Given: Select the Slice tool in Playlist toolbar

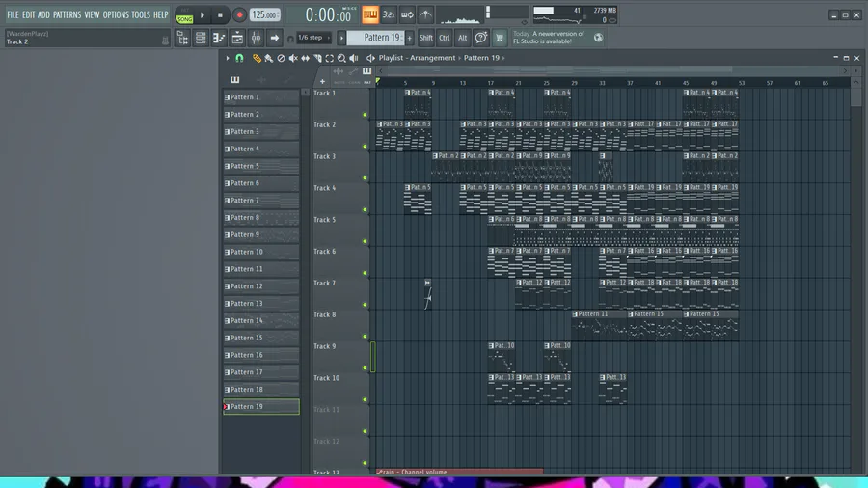Looking at the screenshot, I should [x=317, y=58].
